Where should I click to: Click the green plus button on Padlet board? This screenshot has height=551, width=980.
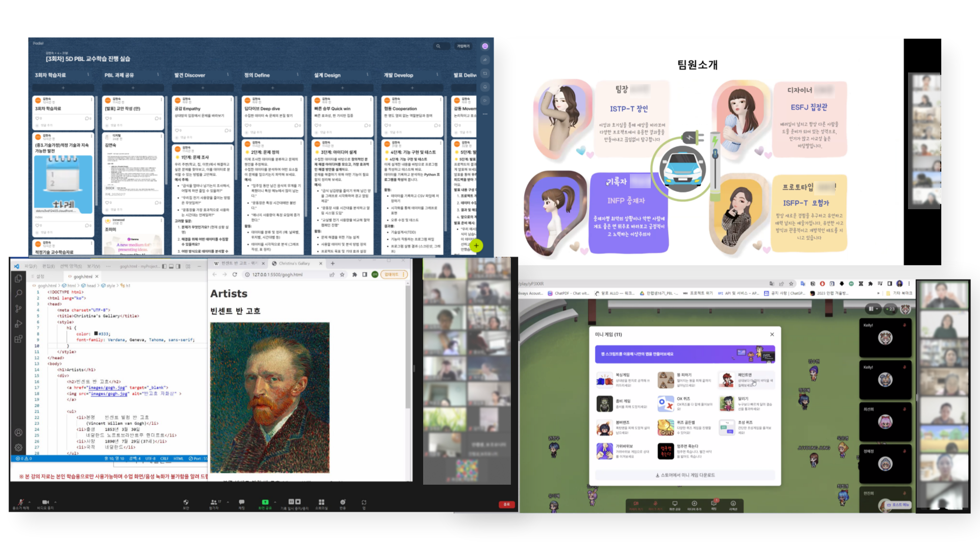pyautogui.click(x=476, y=246)
